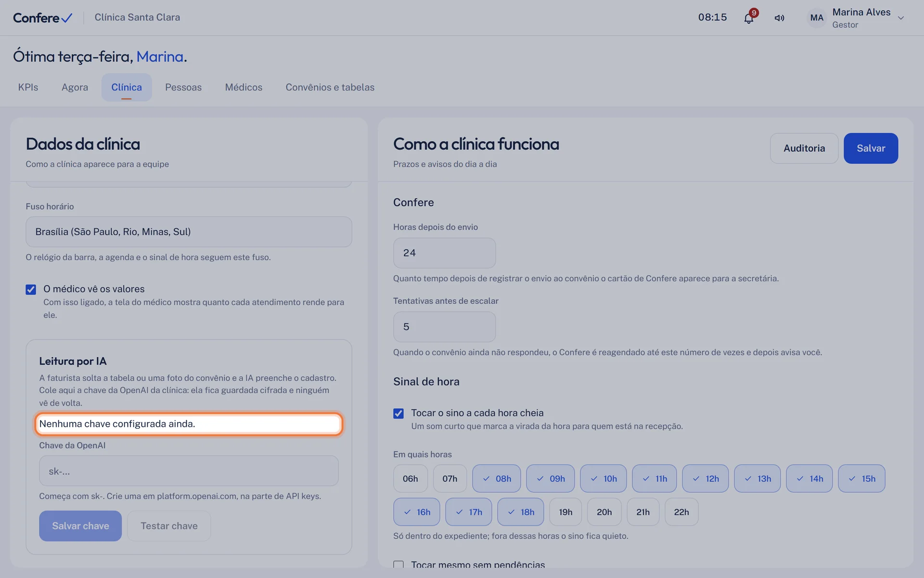
Task: Toggle 'O médico vê os valores' checkbox
Action: pos(31,289)
